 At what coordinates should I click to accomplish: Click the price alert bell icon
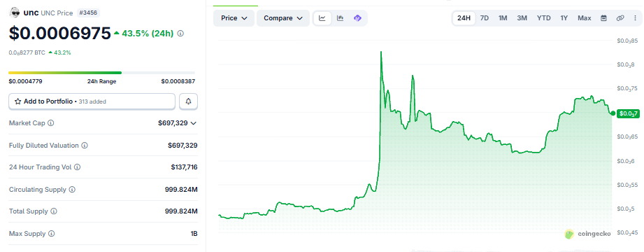click(189, 101)
